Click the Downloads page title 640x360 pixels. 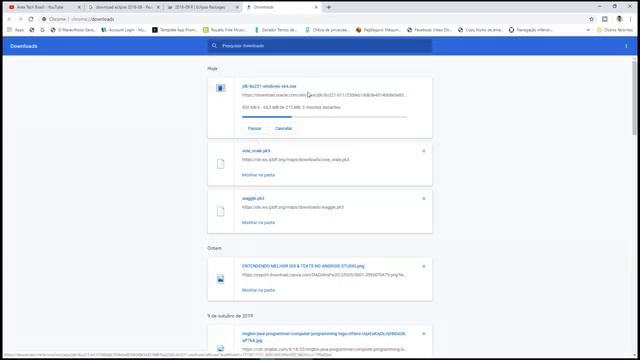click(24, 46)
